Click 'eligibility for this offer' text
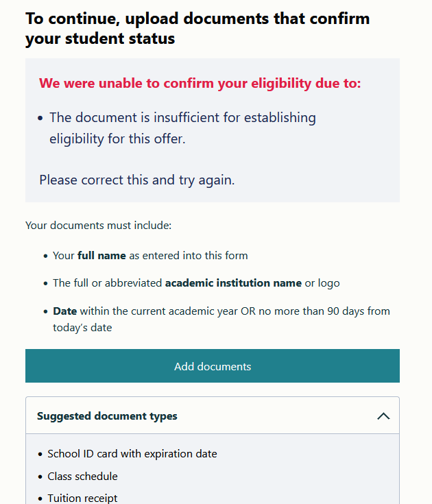Viewport: 432px width, 504px height. point(117,139)
